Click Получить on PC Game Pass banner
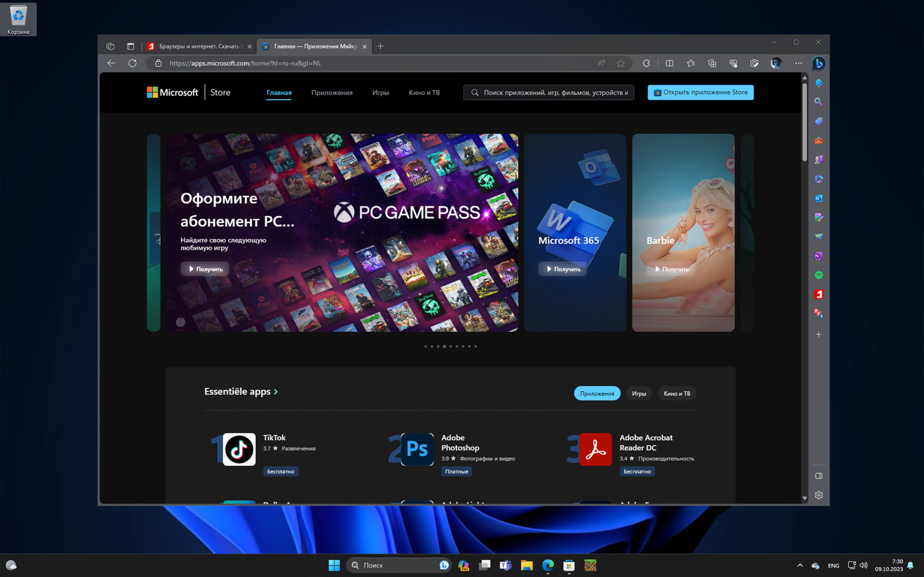The image size is (924, 577). [205, 269]
